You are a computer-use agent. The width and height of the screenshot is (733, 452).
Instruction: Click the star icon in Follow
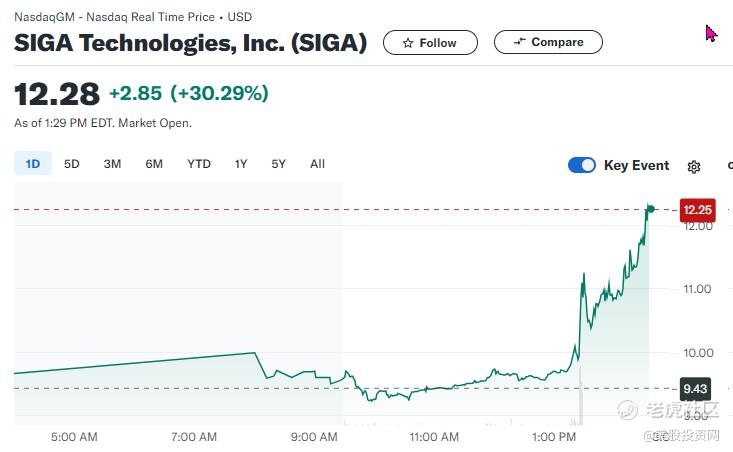click(x=408, y=43)
